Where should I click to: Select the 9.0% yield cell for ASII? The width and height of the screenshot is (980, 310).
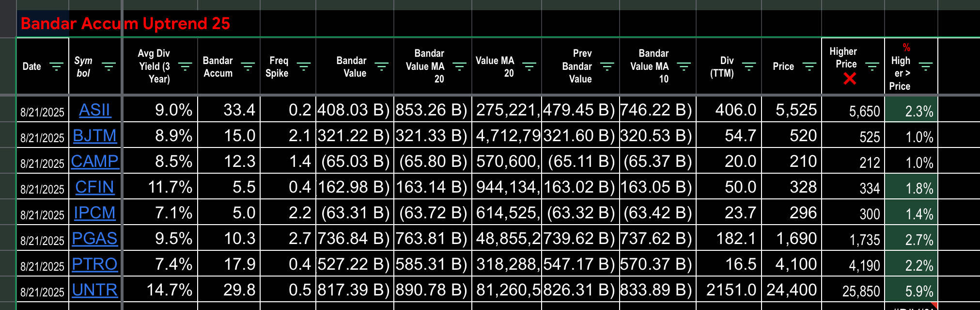(160, 110)
